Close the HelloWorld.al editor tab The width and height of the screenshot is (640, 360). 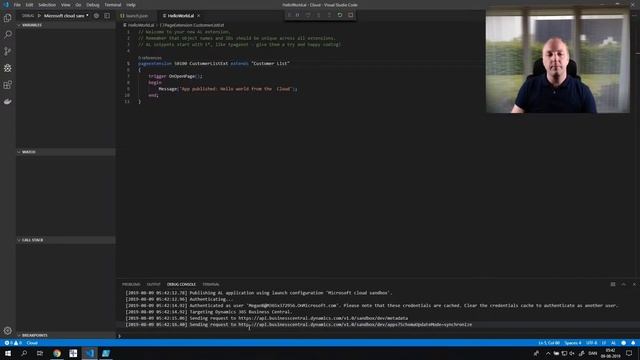pyautogui.click(x=199, y=16)
